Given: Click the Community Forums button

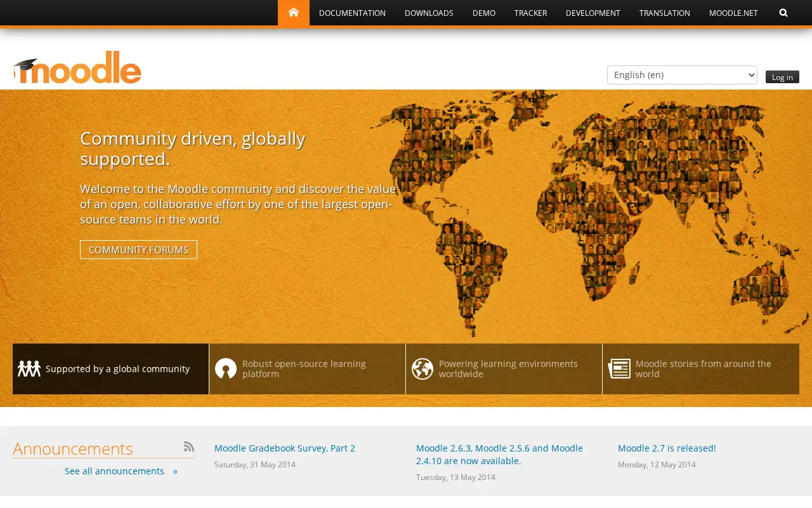Looking at the screenshot, I should 138,250.
